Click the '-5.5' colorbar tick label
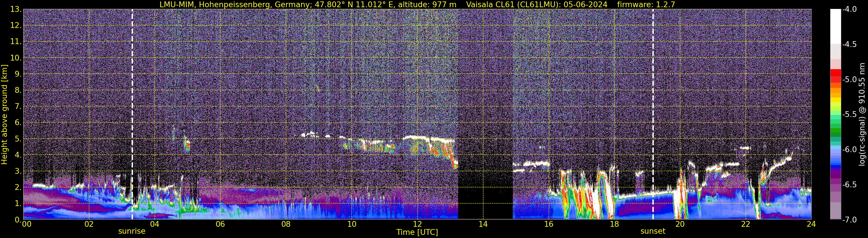The height and width of the screenshot is (238, 868). pyautogui.click(x=849, y=115)
